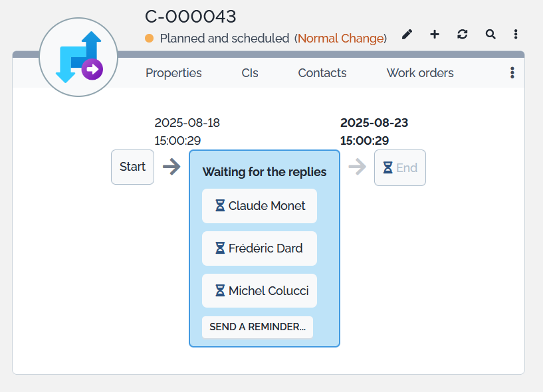Switch to the Properties tab
Viewport: 543px width, 392px height.
pyautogui.click(x=173, y=73)
